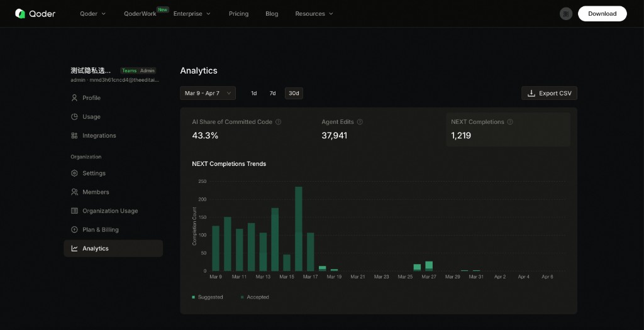Image resolution: width=644 pixels, height=330 pixels.
Task: Select Analytics in the sidebar
Action: pyautogui.click(x=113, y=248)
